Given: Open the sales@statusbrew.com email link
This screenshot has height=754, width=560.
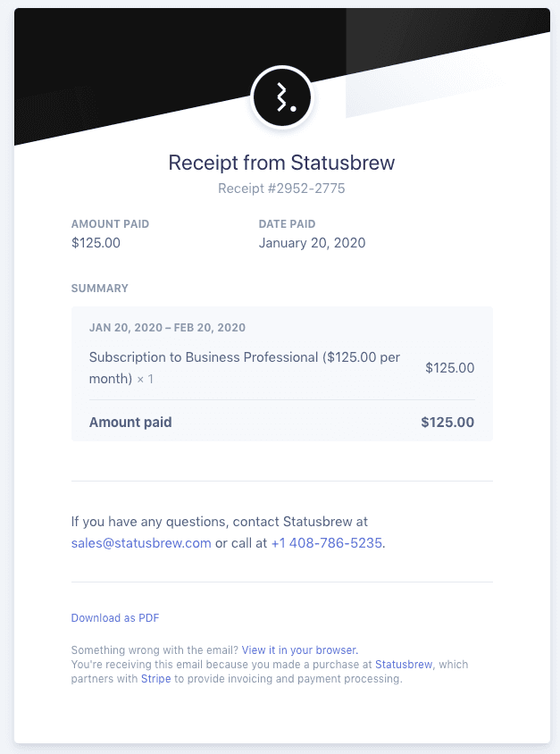Looking at the screenshot, I should click(141, 543).
